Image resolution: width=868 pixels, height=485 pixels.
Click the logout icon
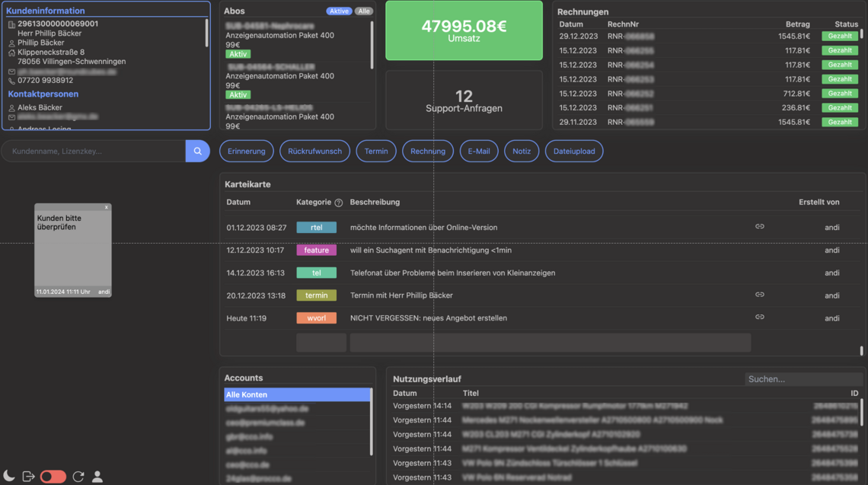pos(29,477)
